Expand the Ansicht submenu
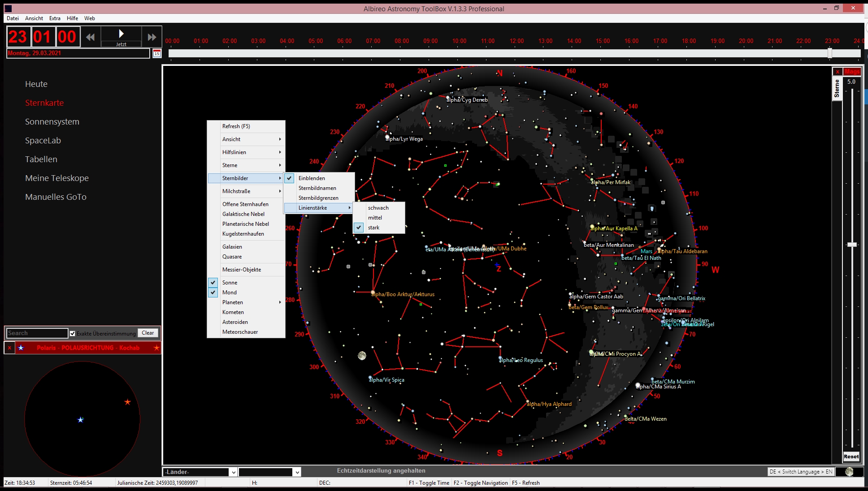This screenshot has width=868, height=491. click(246, 139)
